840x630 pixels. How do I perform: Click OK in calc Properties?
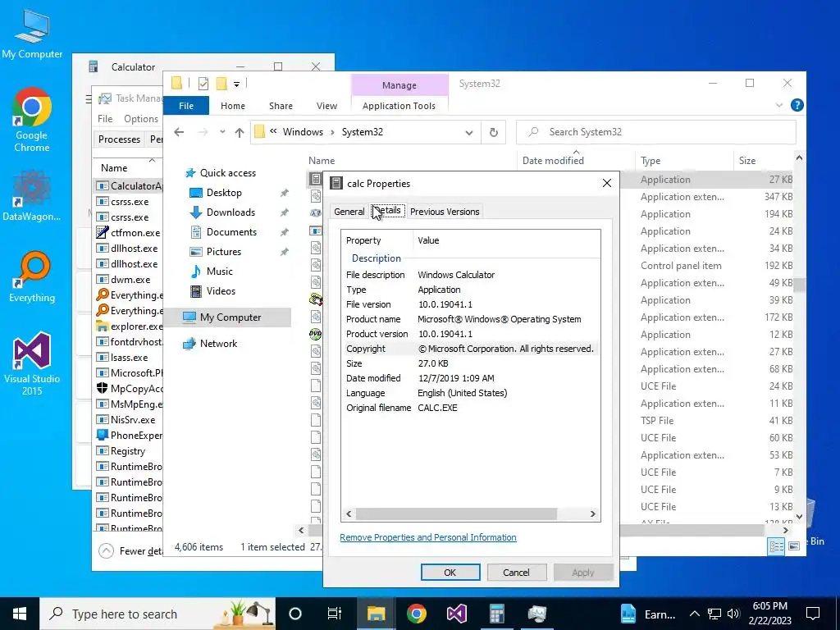450,573
